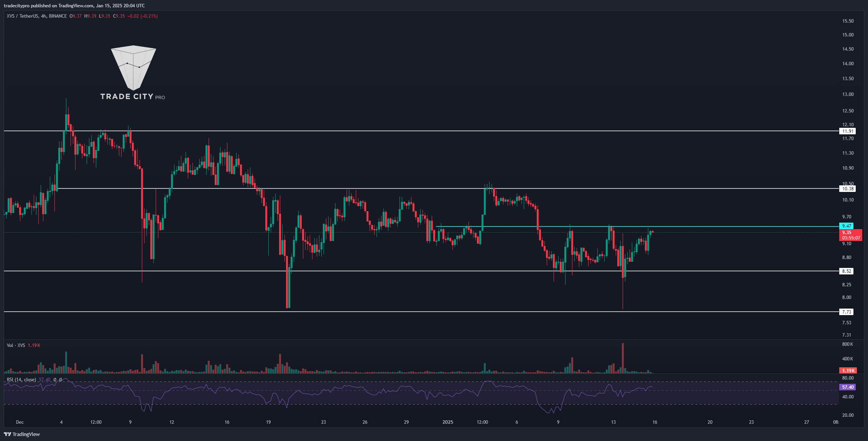The width and height of the screenshot is (868, 441).
Task: Click the 20.00 RSI axis value
Action: [848, 415]
